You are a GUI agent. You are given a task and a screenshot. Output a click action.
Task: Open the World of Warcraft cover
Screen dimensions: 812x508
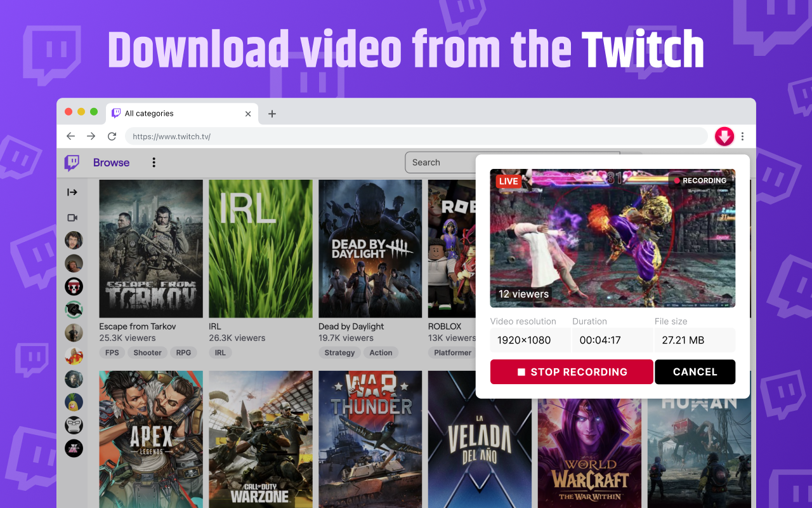(x=590, y=453)
